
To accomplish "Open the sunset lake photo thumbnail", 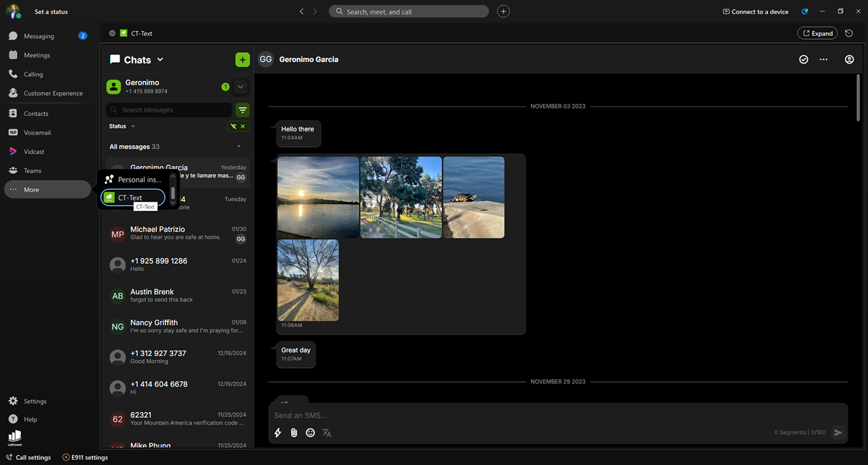I will coord(318,197).
